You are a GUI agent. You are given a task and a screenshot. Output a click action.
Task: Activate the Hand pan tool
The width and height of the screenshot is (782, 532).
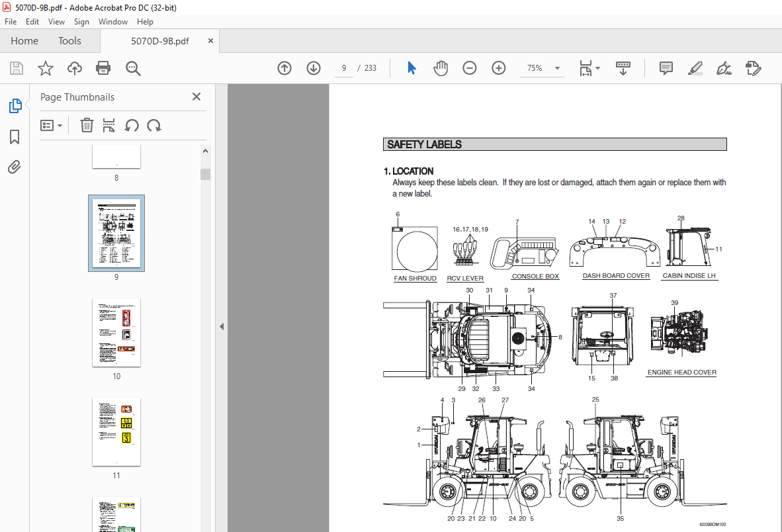pyautogui.click(x=441, y=67)
